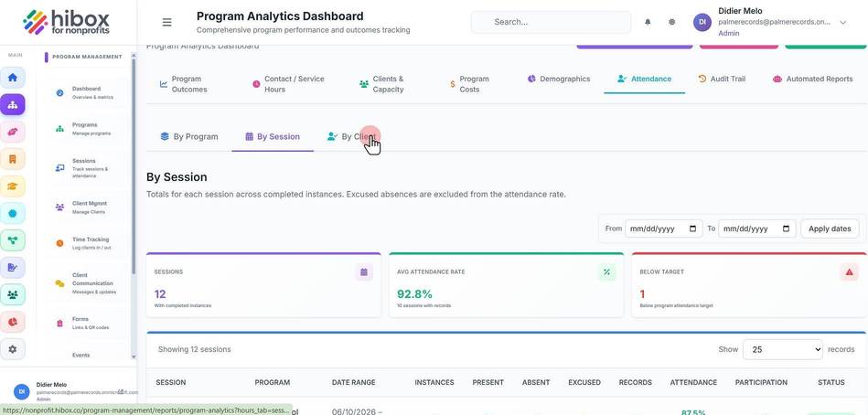Sort by PARTICIPATION column header
The height and width of the screenshot is (415, 868).
[761, 382]
